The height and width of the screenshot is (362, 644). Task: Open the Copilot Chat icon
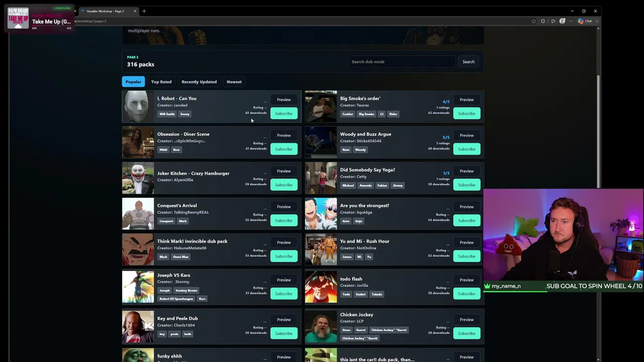point(581,21)
